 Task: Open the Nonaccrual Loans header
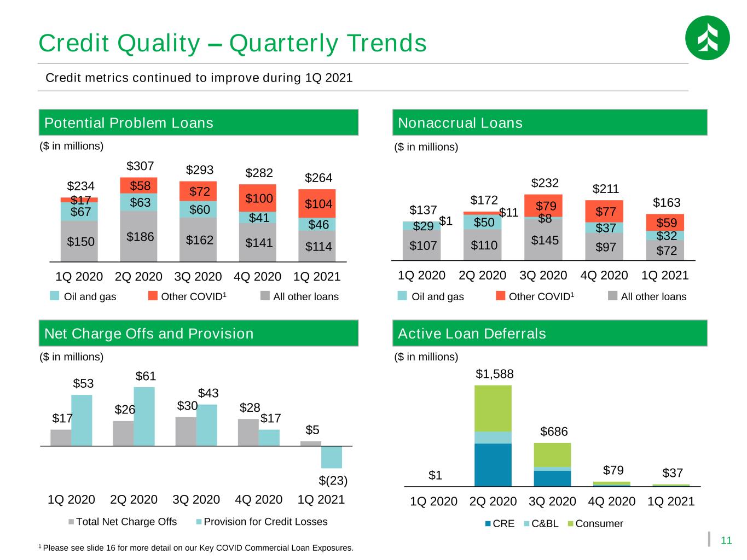click(550, 122)
